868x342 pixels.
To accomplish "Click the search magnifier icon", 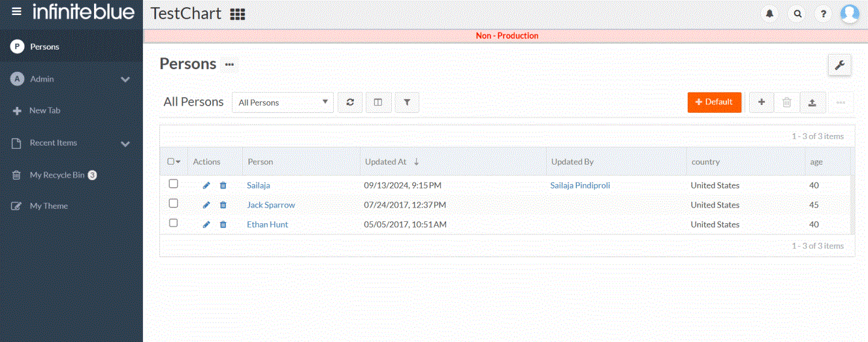I will pos(797,14).
